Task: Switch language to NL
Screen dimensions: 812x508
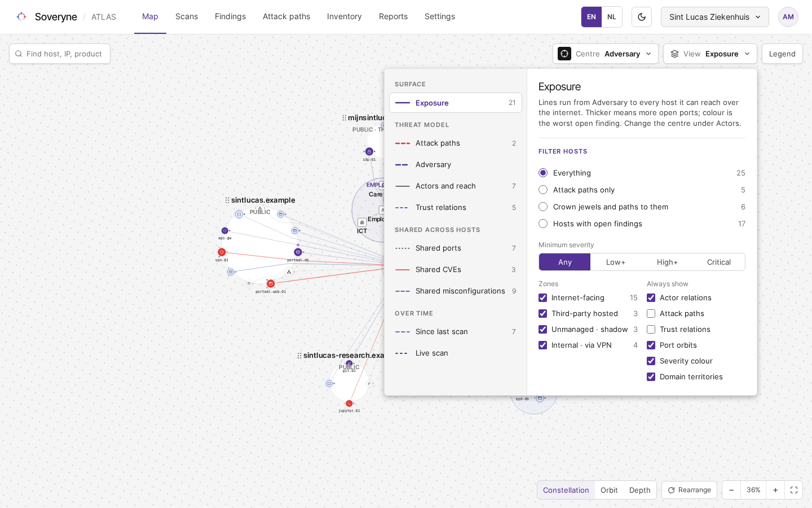Action: pos(612,17)
